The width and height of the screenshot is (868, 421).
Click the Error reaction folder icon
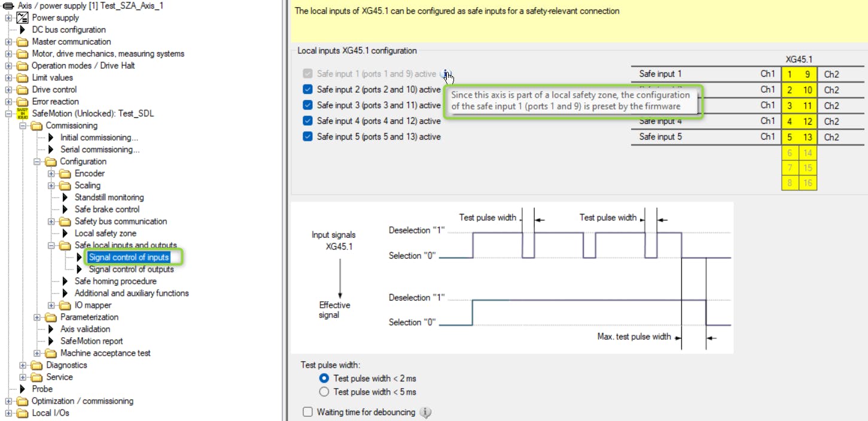pyautogui.click(x=23, y=102)
